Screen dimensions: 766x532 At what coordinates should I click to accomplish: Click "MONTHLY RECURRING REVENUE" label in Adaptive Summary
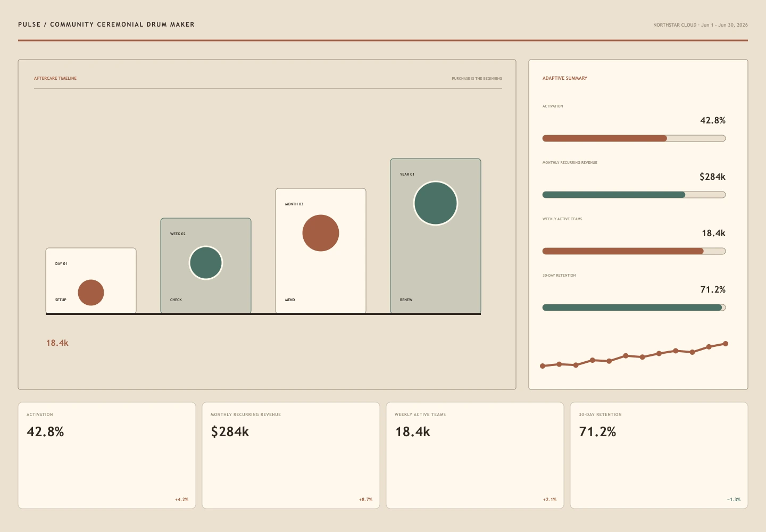click(x=570, y=163)
